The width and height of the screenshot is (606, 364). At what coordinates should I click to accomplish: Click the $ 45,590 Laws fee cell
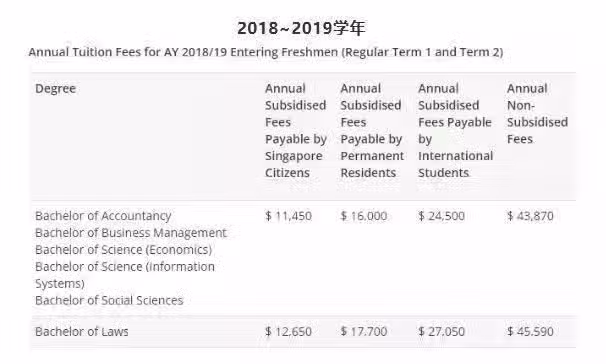coord(530,332)
